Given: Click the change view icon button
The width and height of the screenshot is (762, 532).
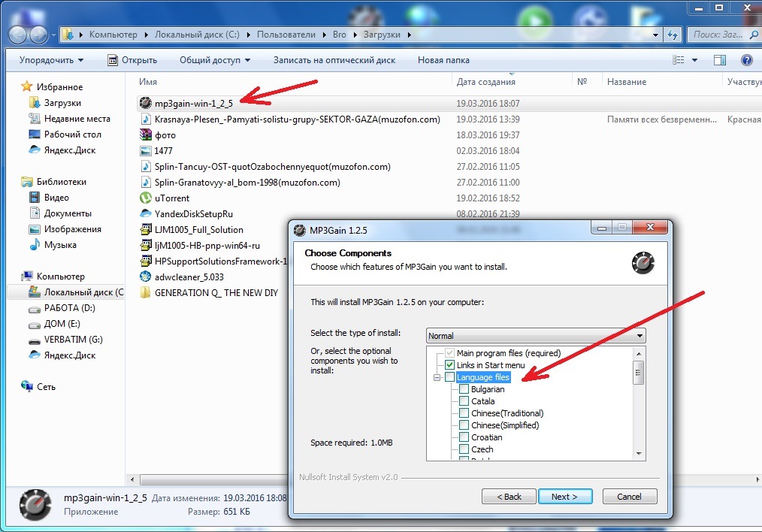Looking at the screenshot, I should coord(679,60).
